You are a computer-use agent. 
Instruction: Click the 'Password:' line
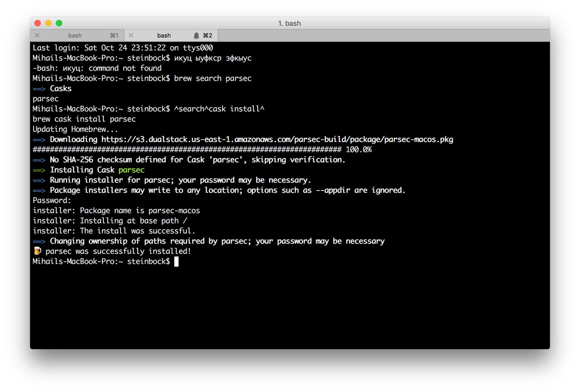(x=52, y=201)
